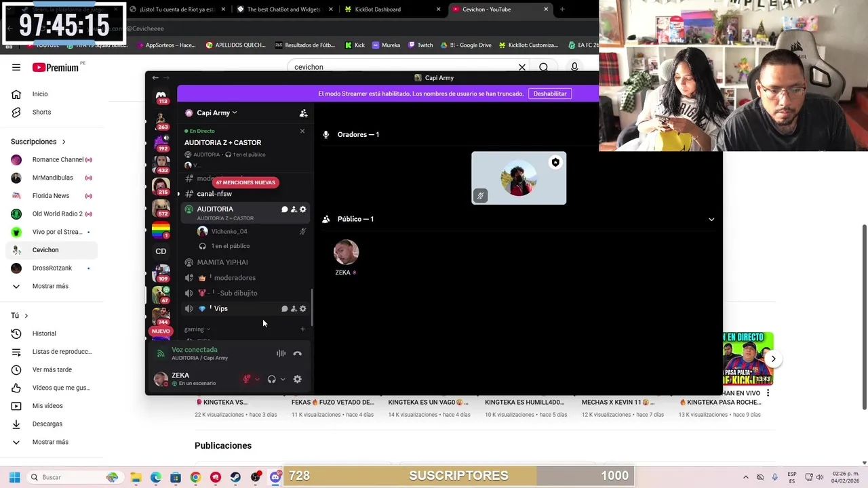Open microphone input options arrow
The height and width of the screenshot is (488, 868).
click(x=257, y=380)
